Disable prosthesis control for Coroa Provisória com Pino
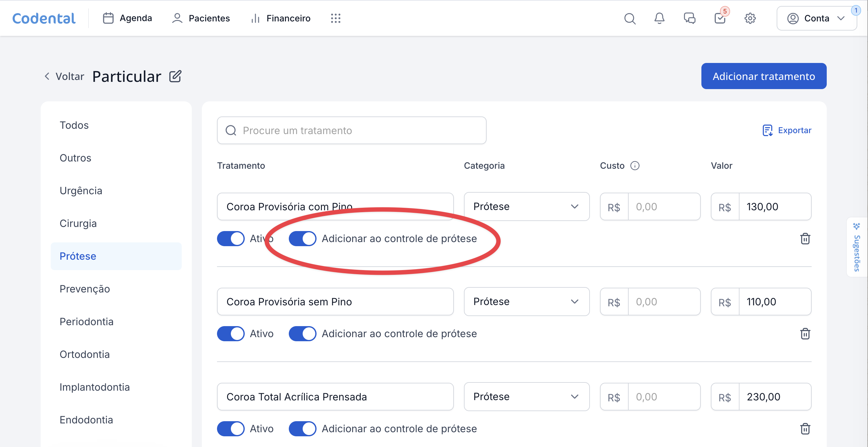Image resolution: width=868 pixels, height=447 pixels. click(303, 239)
